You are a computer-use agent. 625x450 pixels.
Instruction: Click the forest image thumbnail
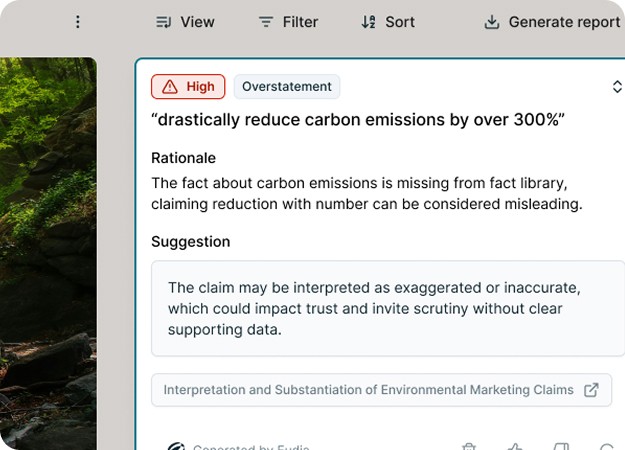click(x=48, y=250)
